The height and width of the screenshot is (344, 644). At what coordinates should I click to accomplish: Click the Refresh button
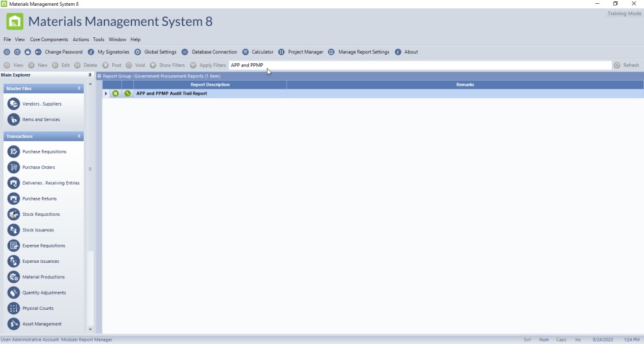click(626, 65)
